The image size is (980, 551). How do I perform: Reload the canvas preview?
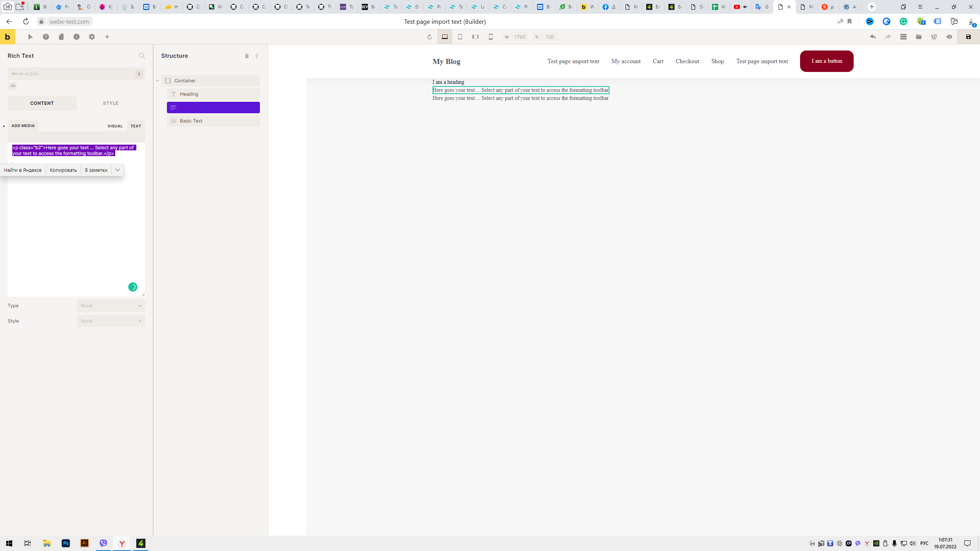(430, 37)
